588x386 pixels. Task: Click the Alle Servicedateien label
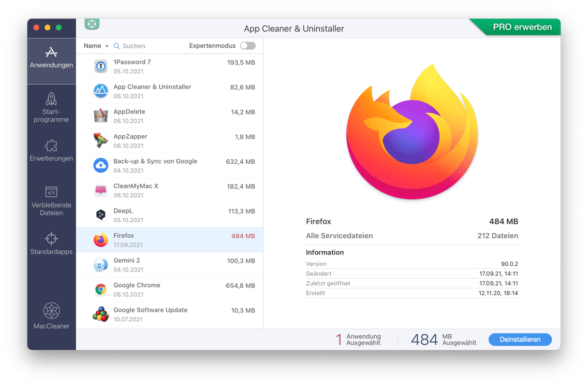[x=339, y=236]
